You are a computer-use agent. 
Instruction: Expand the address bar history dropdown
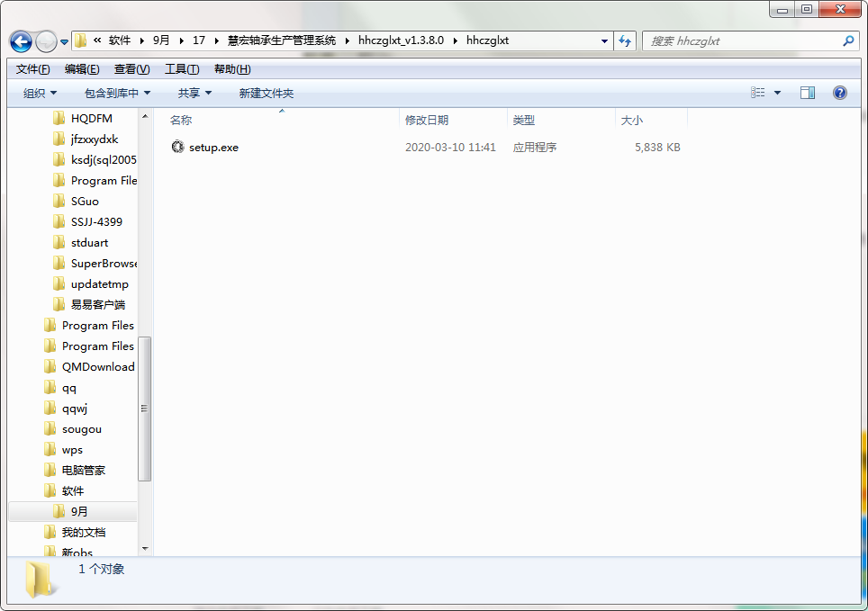[604, 41]
